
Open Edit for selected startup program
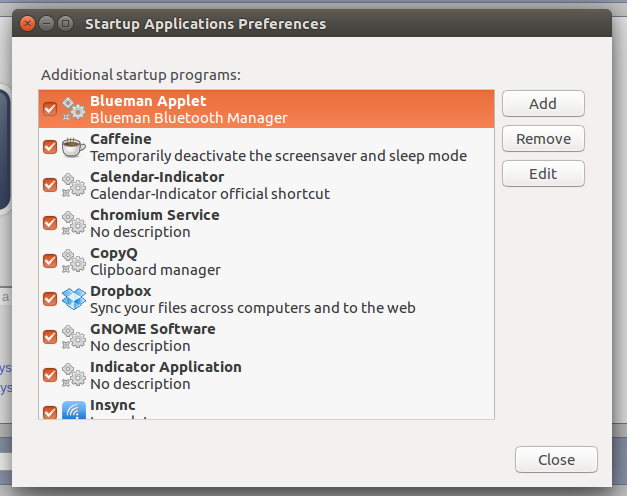pyautogui.click(x=543, y=174)
